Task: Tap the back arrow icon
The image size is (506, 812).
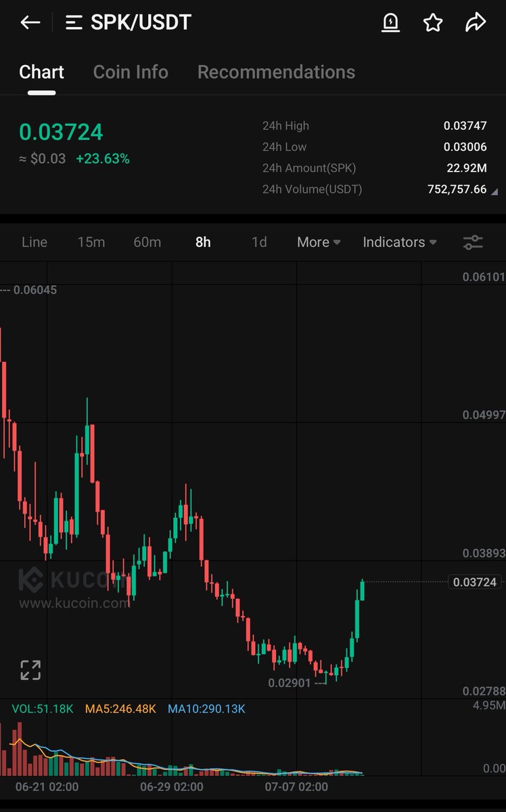Action: point(30,22)
